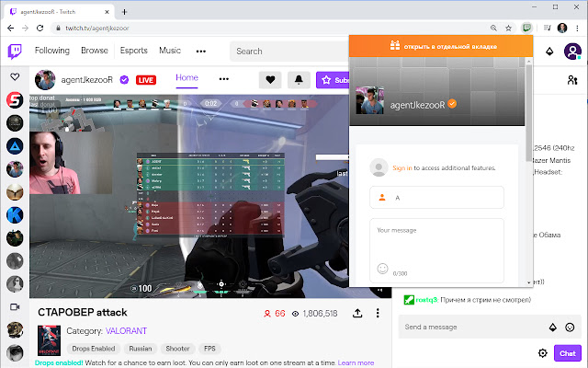
Task: Go to Esports section
Action: coord(134,51)
